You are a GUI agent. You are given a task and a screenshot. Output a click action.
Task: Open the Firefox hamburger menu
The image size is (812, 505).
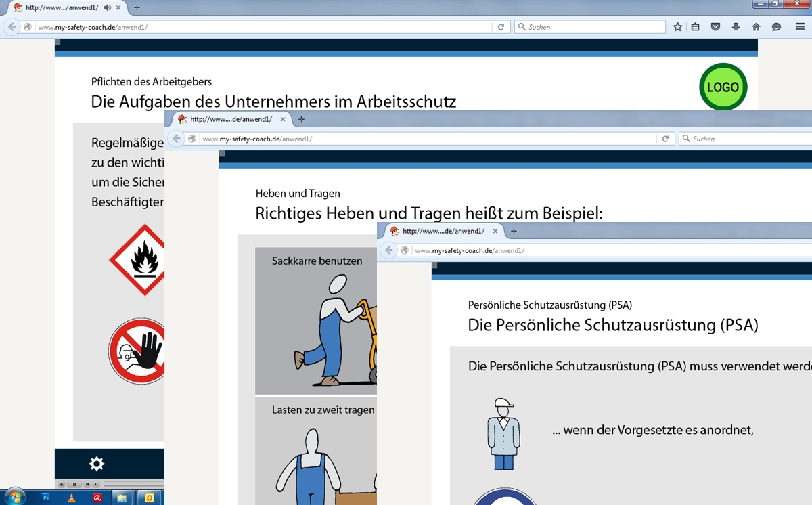click(800, 27)
